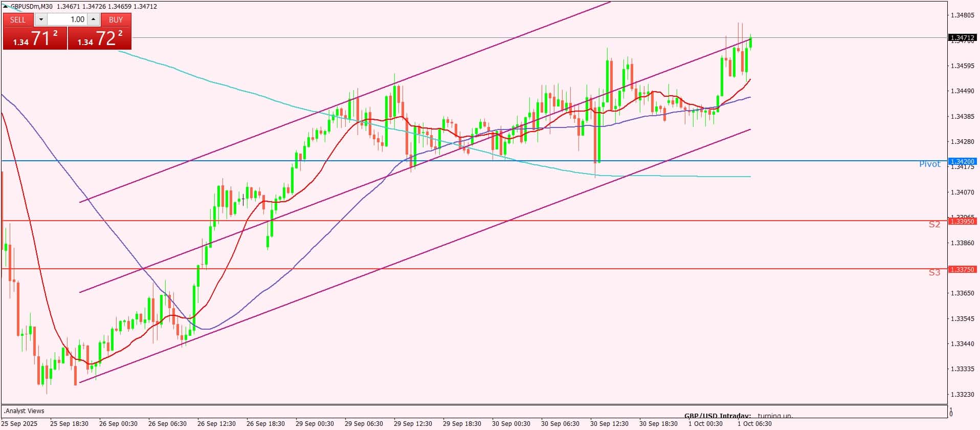Click the GBP/USD Intraday text
The width and height of the screenshot is (980, 430).
click(717, 416)
